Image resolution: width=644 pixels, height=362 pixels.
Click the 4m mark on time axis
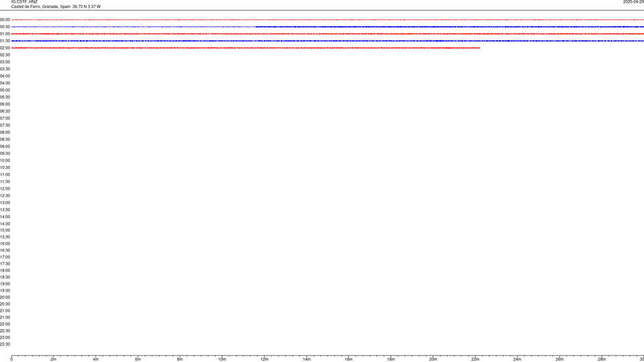(96, 359)
